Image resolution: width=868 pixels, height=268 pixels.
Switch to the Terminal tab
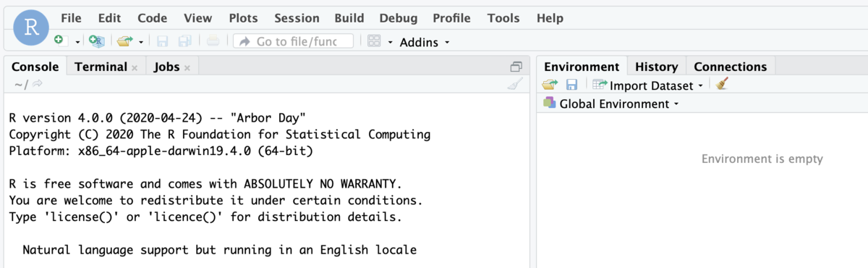(101, 67)
